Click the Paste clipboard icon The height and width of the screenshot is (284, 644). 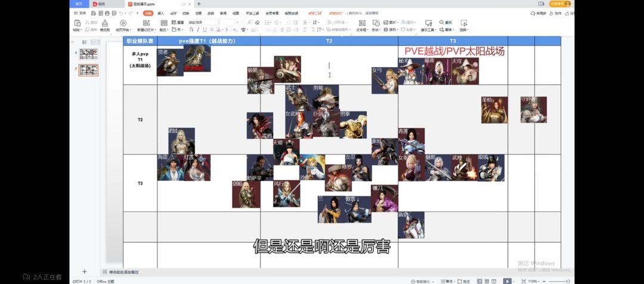pyautogui.click(x=77, y=23)
